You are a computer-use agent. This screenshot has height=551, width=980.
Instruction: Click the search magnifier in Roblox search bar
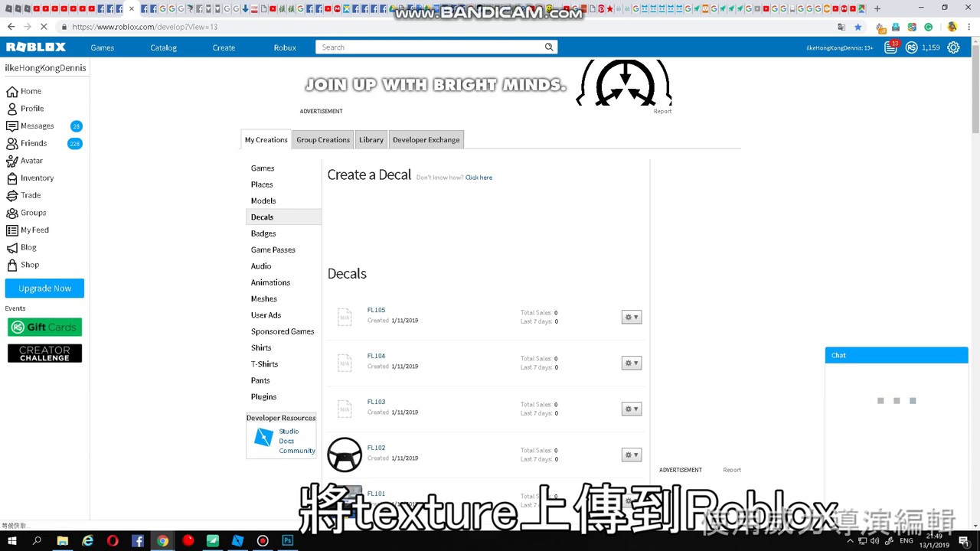coord(549,47)
